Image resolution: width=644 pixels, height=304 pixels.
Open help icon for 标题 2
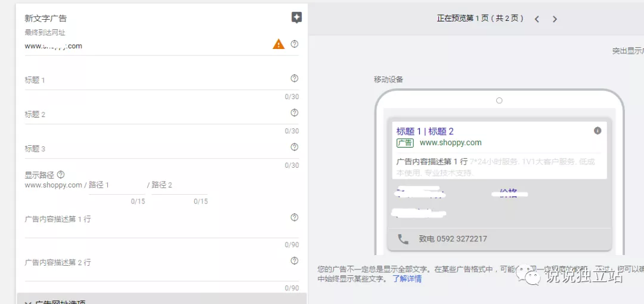[x=294, y=112]
